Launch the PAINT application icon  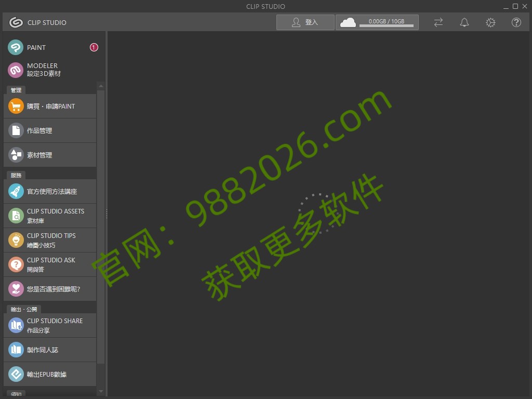point(16,47)
